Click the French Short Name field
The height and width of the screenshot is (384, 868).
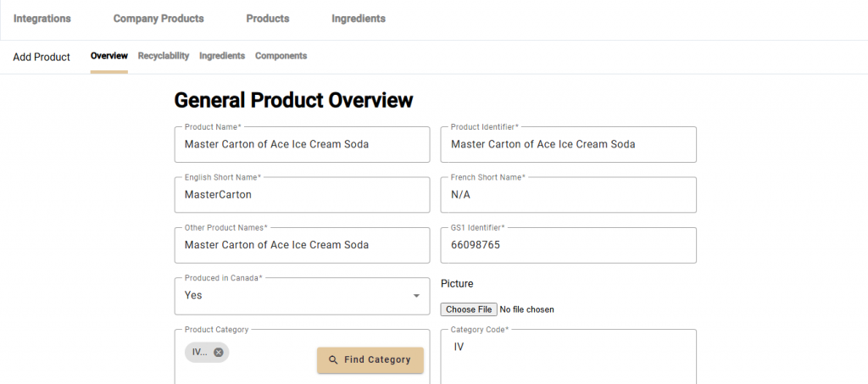pos(568,195)
